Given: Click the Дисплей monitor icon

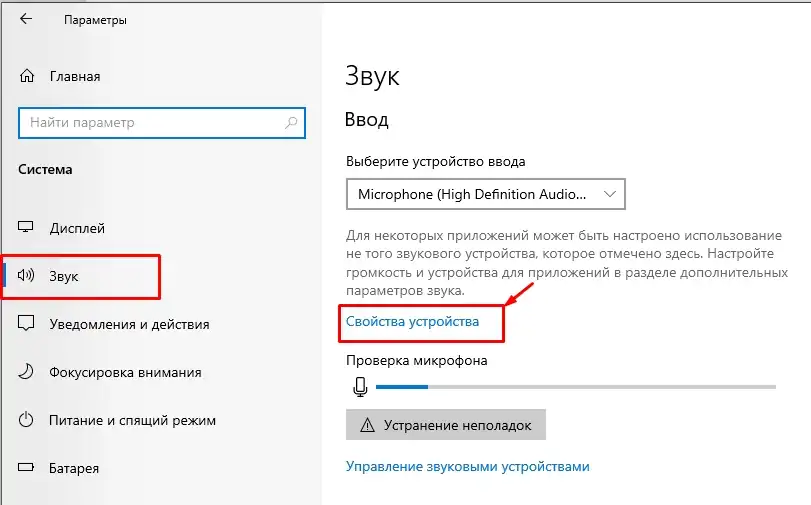Looking at the screenshot, I should [27, 228].
